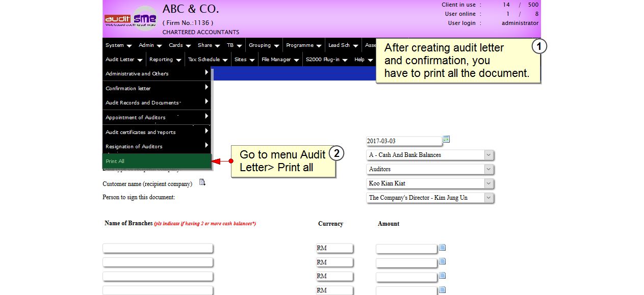Viewport: 644px width, 295px height.
Task: Click the first Name of Branches field
Action: pos(158,248)
